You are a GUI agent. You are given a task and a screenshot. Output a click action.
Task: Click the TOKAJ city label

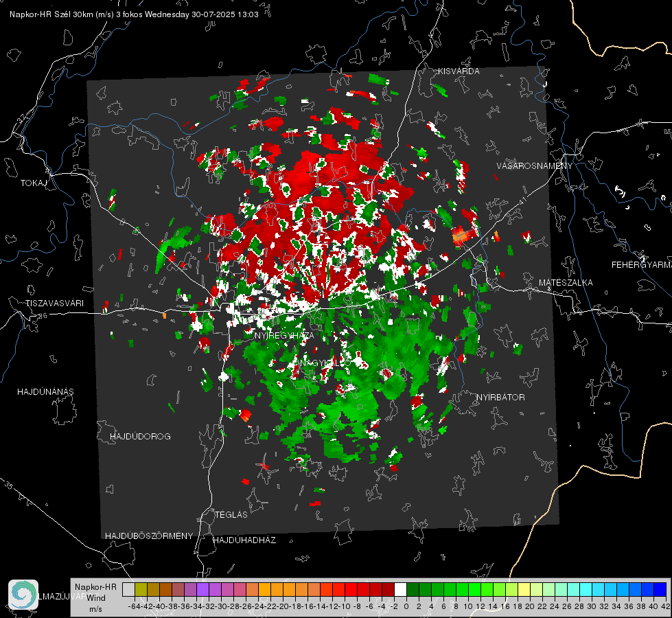point(34,183)
